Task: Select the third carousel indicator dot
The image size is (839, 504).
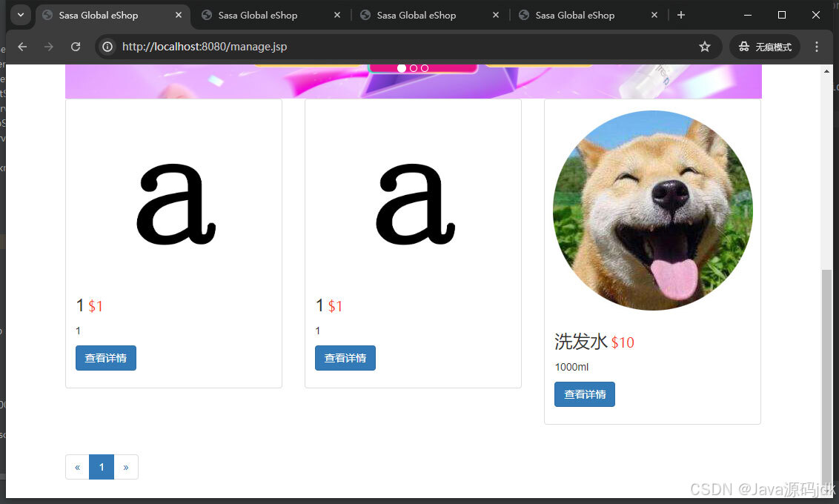Action: click(424, 67)
